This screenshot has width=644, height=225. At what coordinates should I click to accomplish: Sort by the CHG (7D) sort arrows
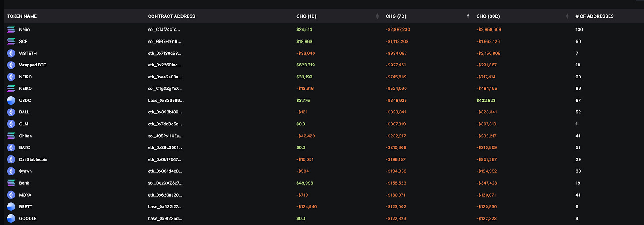(x=468, y=16)
